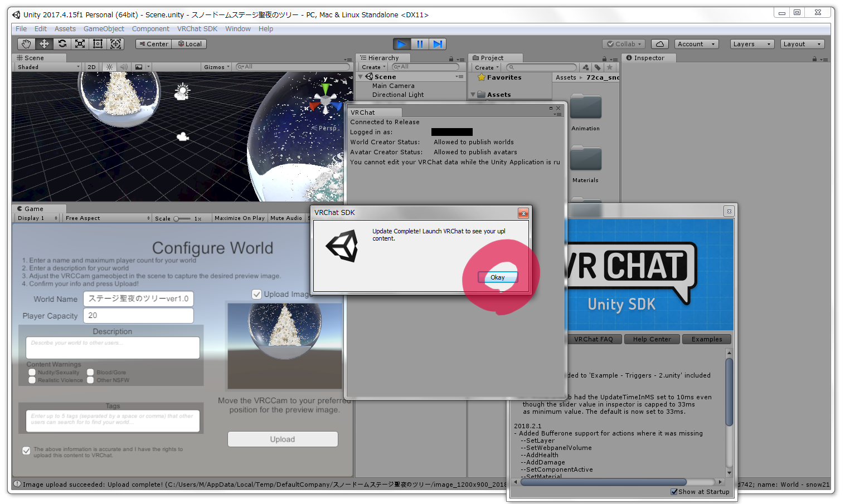The image size is (845, 504).
Task: Switch to the Inspector tab
Action: point(649,58)
